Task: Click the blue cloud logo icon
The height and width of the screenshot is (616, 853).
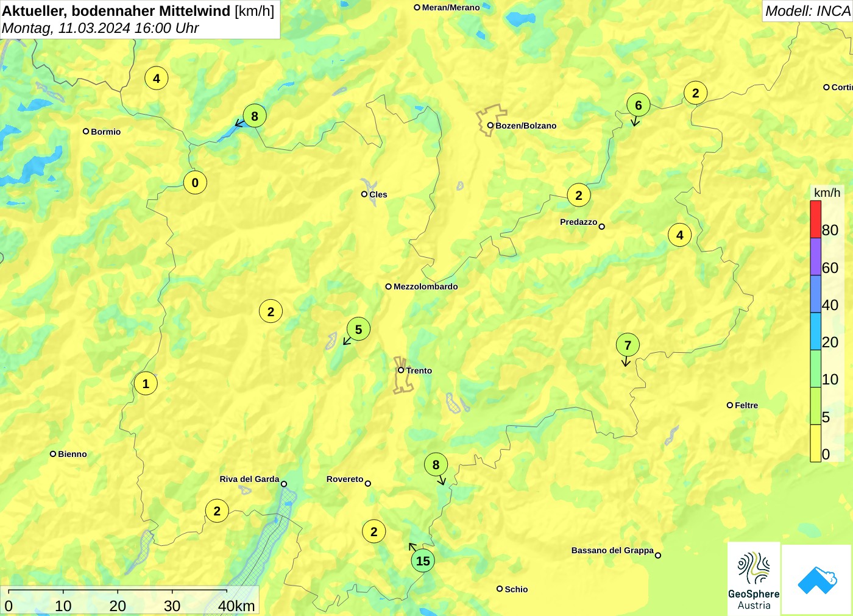Action: pos(817,580)
